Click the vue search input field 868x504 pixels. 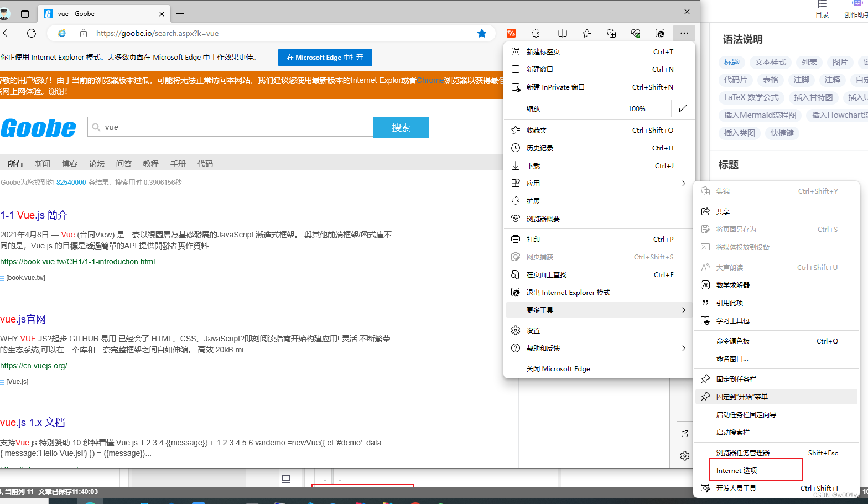(x=231, y=127)
